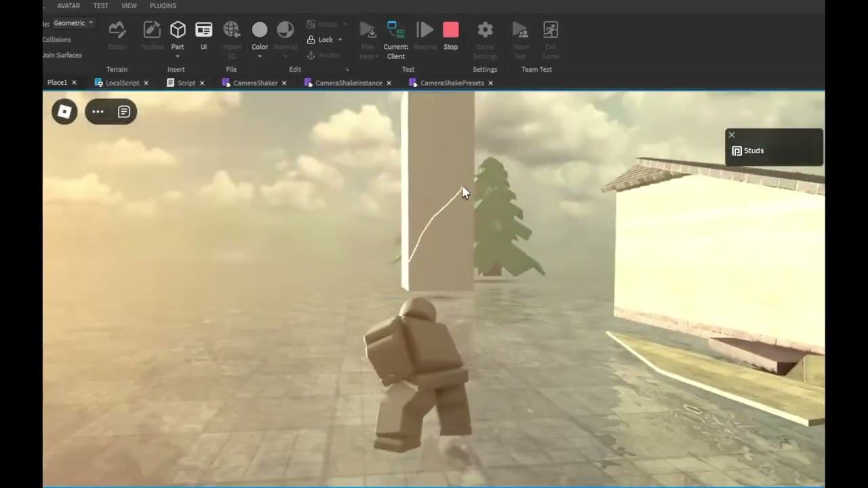The image size is (868, 488).
Task: Expand the Color dropdown arrow
Action: [260, 56]
